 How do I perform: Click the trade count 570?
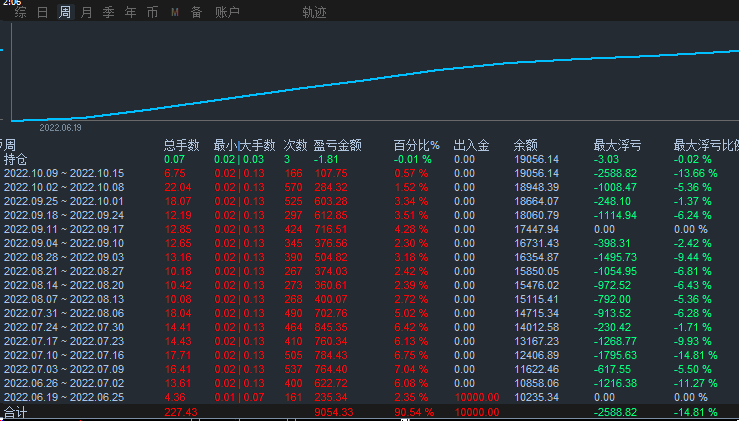293,187
